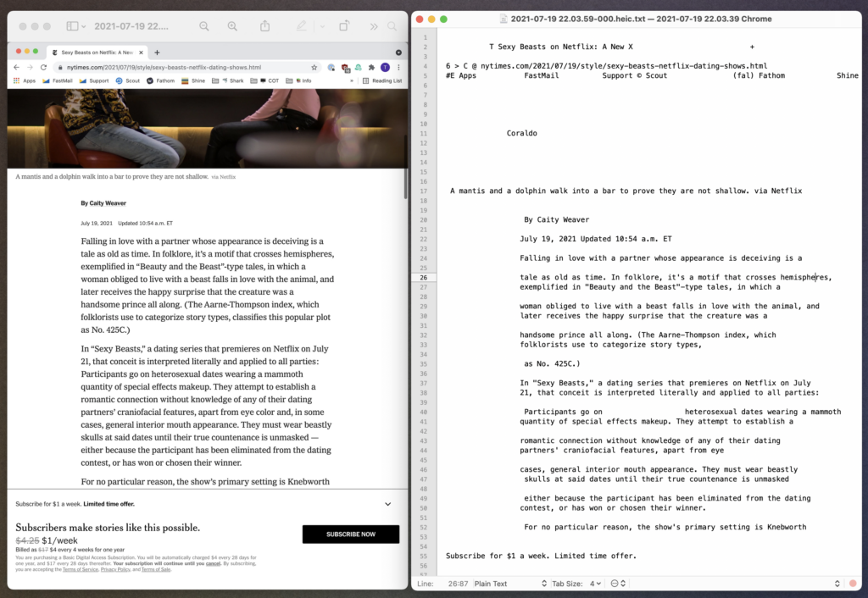Click the SUBSCRIBE NOW button
Screen dimensions: 868x598
pos(350,534)
